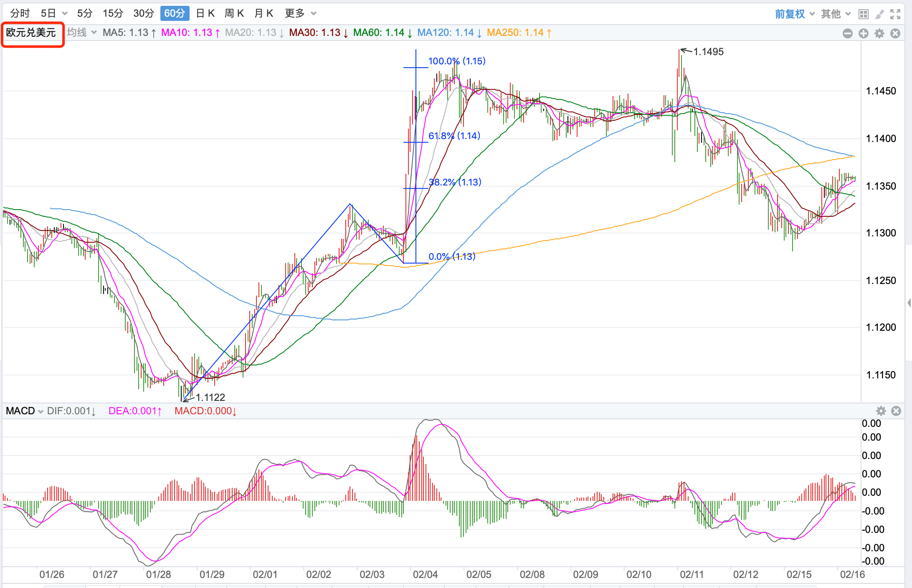Select the 5分 timeframe
This screenshot has height=588, width=912.
pos(85,13)
